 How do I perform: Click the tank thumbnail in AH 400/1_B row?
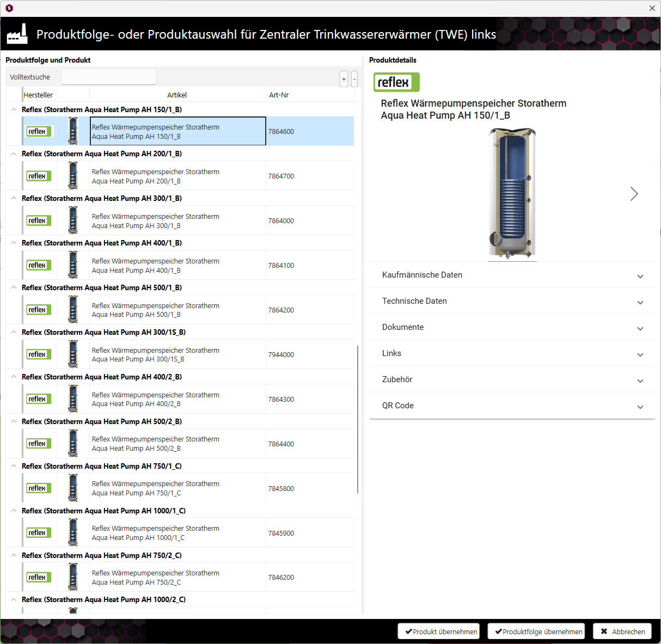point(73,265)
